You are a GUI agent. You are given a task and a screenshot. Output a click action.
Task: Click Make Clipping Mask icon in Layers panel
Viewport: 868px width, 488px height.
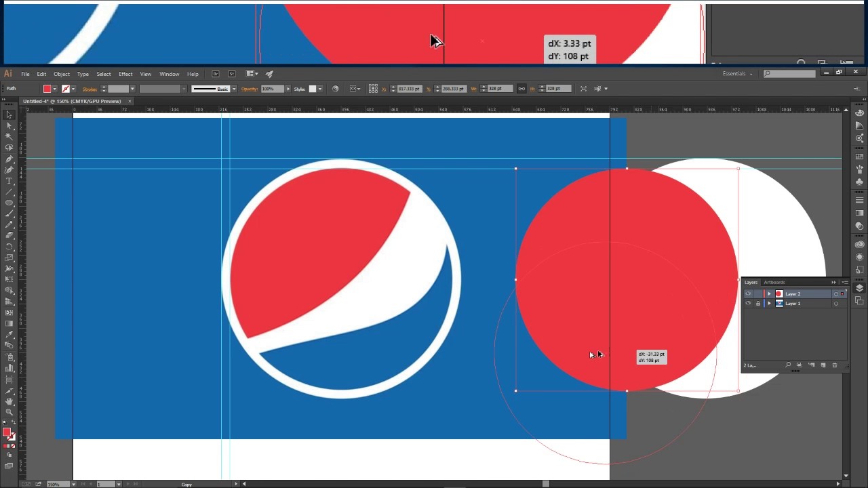click(x=800, y=365)
